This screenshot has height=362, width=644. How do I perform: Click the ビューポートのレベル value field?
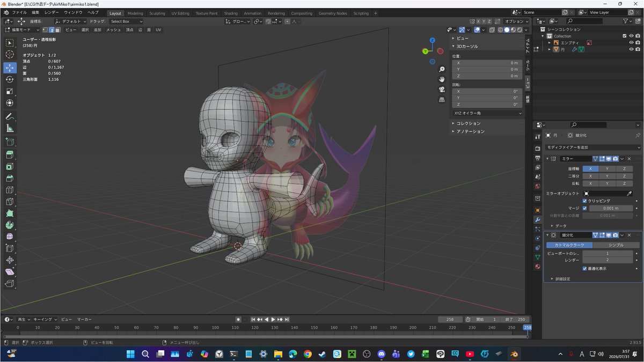coord(608,253)
